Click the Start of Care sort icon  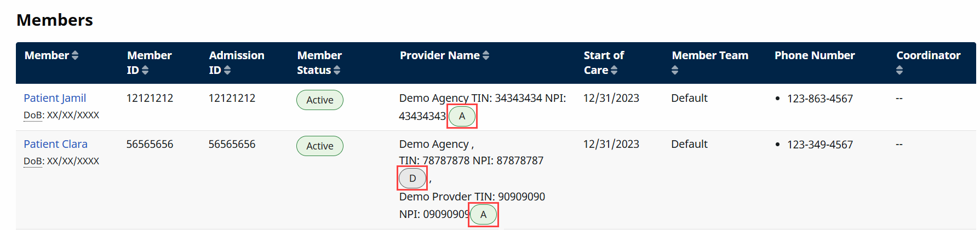pos(614,70)
